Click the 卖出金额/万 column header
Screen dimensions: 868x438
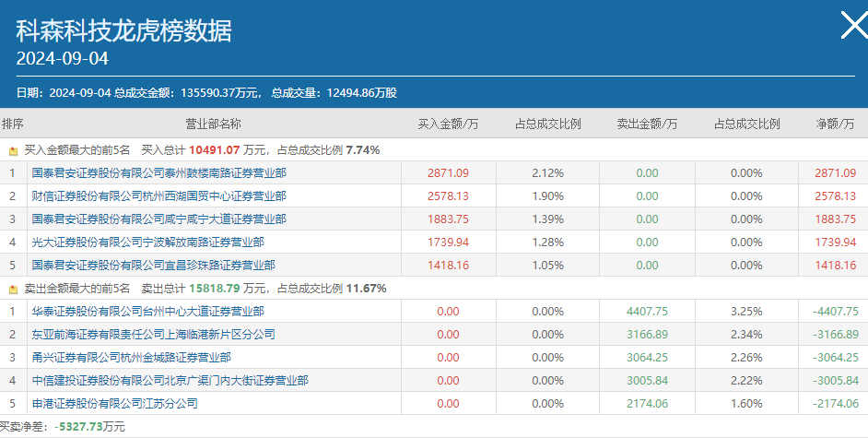[647, 124]
